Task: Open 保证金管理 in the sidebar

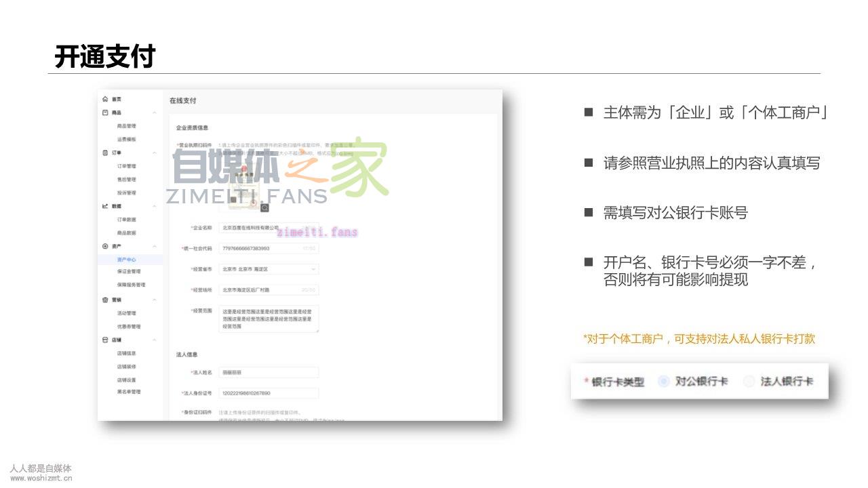Action: [129, 272]
